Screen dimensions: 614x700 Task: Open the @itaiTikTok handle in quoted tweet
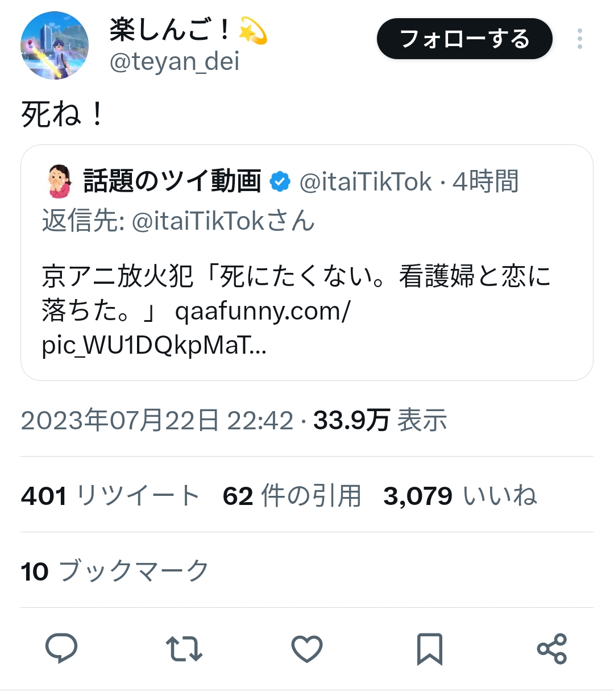coord(366,182)
